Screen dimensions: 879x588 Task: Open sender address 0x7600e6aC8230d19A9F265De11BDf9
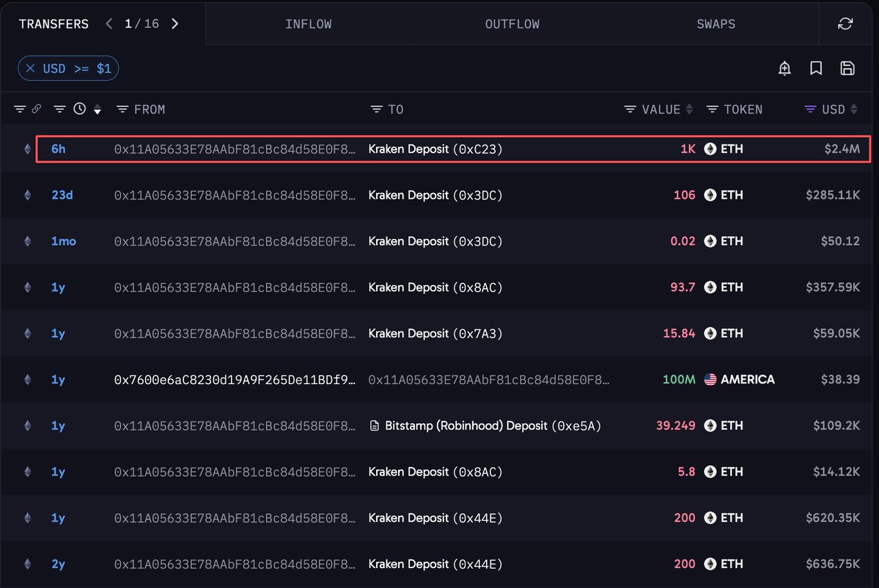[235, 380]
